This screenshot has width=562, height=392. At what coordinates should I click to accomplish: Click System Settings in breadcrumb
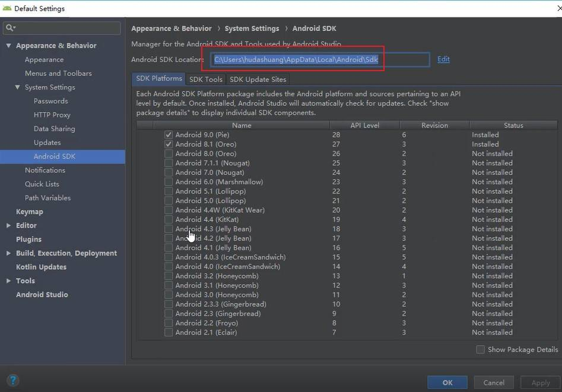252,28
